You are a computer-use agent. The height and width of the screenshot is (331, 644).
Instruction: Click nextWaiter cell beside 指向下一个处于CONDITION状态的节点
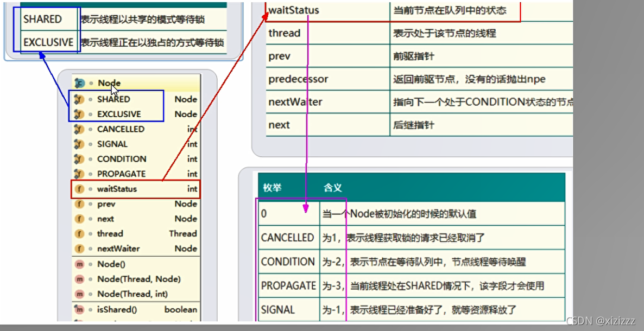pos(328,102)
